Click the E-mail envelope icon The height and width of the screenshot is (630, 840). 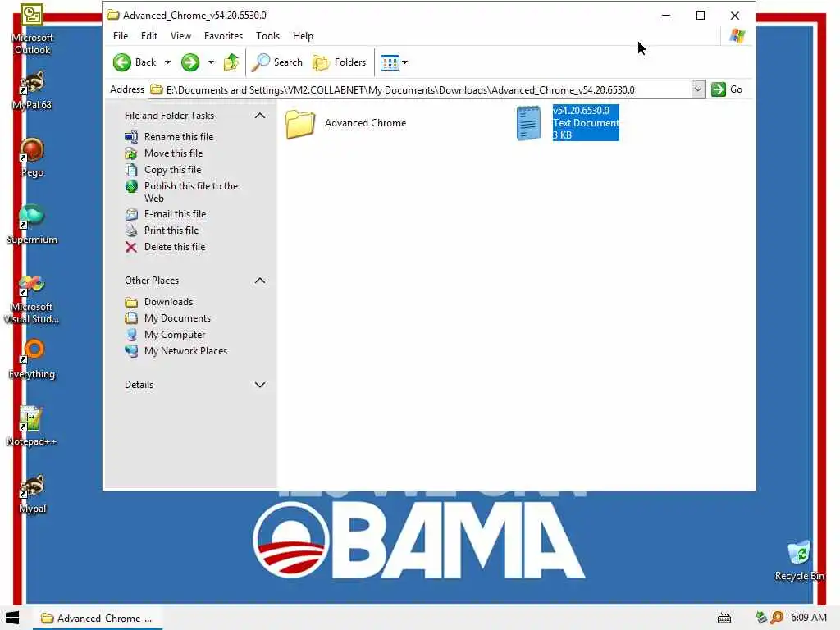pyautogui.click(x=131, y=214)
